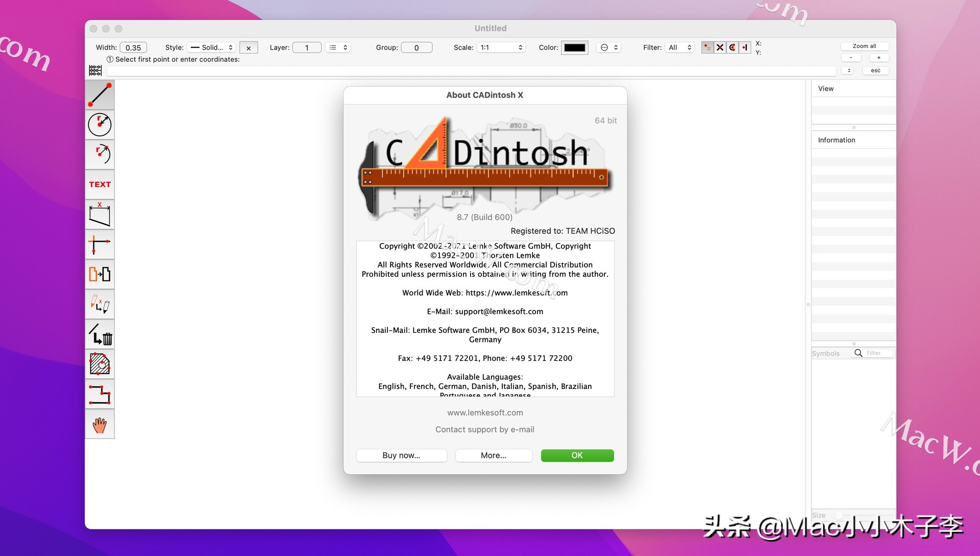Click 'Registered to: TEAM HCiSO' text
Image resolution: width=980 pixels, height=556 pixels.
[x=562, y=231]
